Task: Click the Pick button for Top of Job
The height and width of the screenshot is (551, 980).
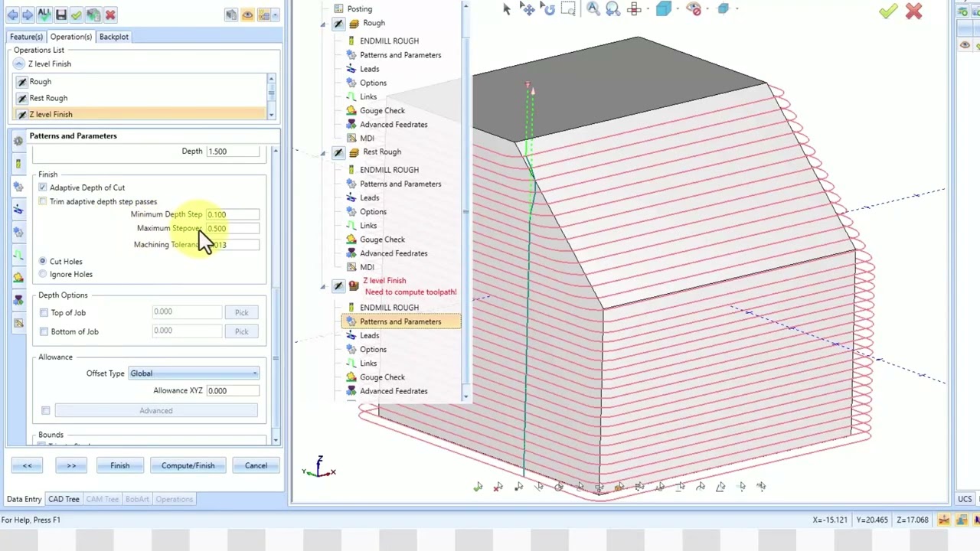Action: pyautogui.click(x=241, y=313)
